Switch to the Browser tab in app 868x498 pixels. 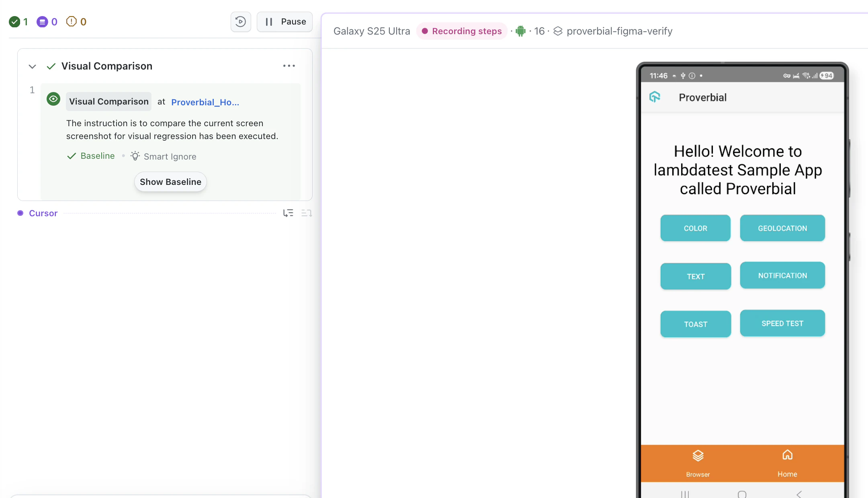pyautogui.click(x=698, y=463)
